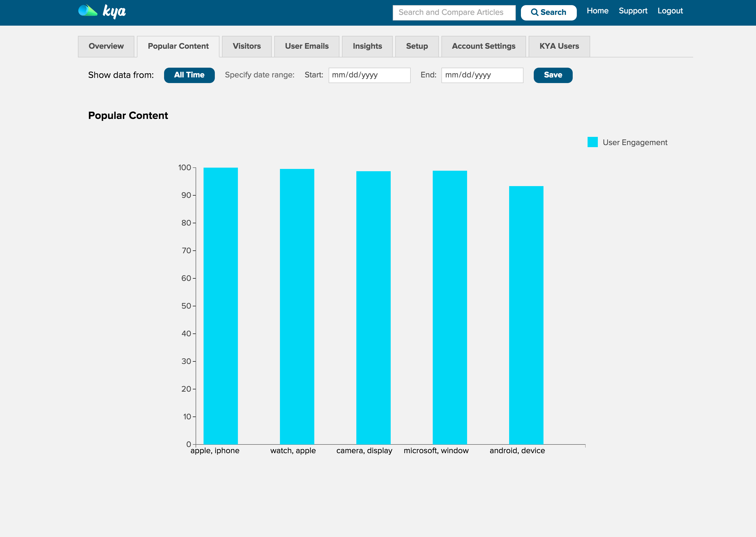Focus the Start date field

coord(369,75)
